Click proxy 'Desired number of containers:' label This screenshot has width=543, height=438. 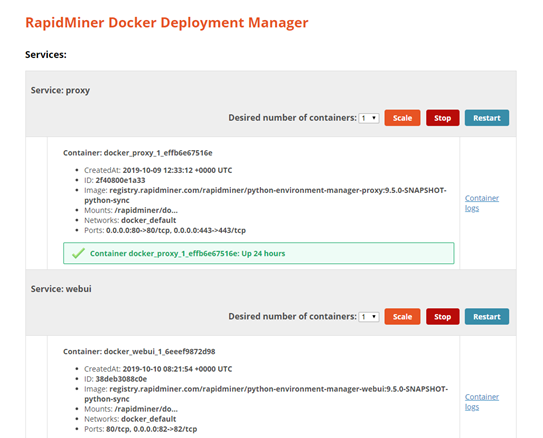tap(292, 118)
